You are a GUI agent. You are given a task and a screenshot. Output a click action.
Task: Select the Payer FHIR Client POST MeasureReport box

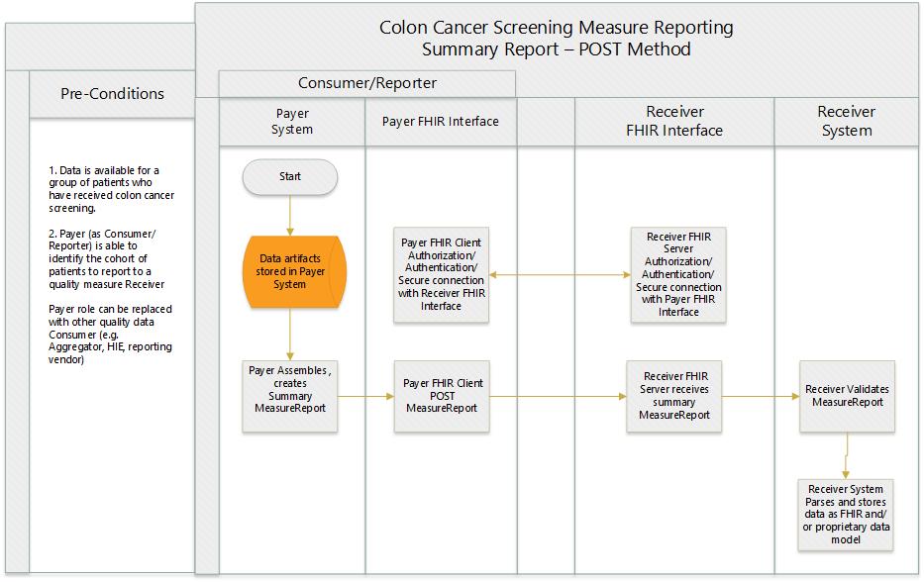coord(441,396)
